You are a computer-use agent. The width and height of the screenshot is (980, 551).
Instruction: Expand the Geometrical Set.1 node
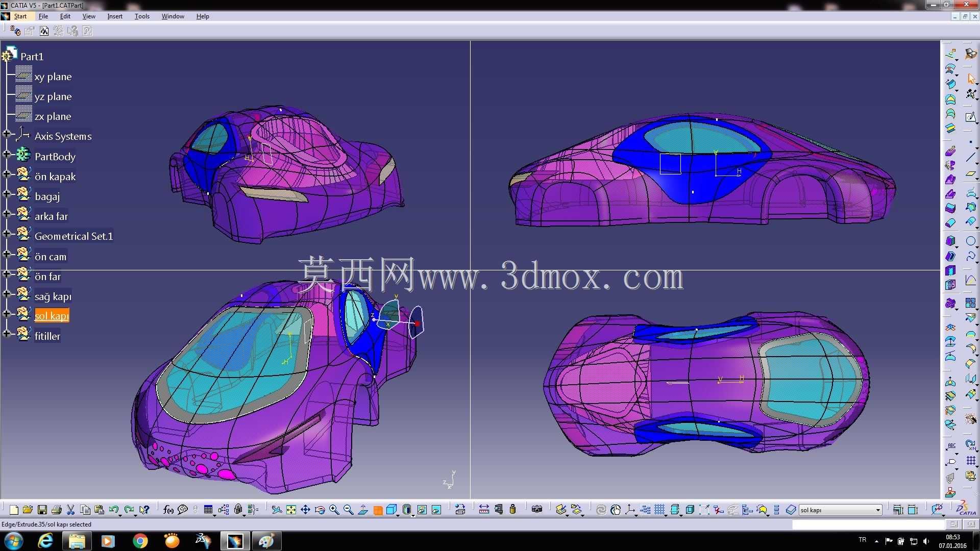(x=7, y=234)
